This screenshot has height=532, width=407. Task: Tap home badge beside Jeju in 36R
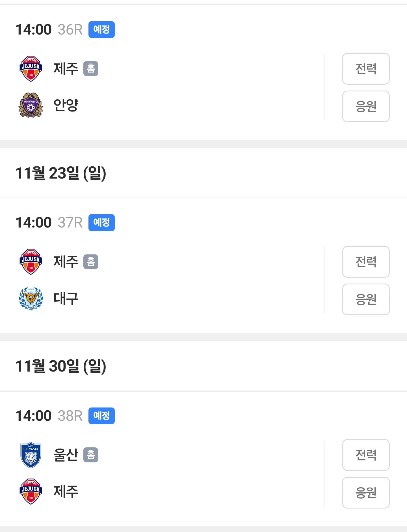click(91, 69)
